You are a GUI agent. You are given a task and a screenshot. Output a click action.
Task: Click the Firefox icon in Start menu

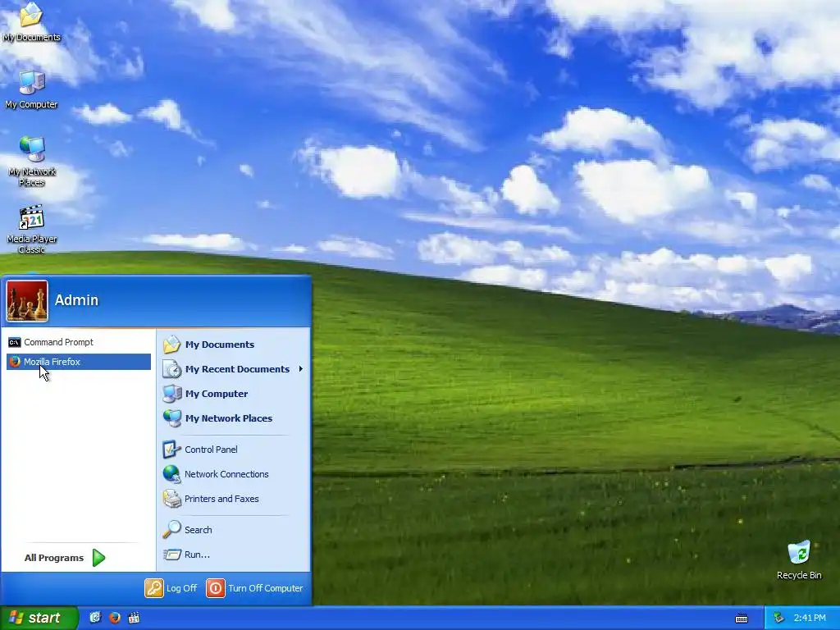tap(15, 362)
